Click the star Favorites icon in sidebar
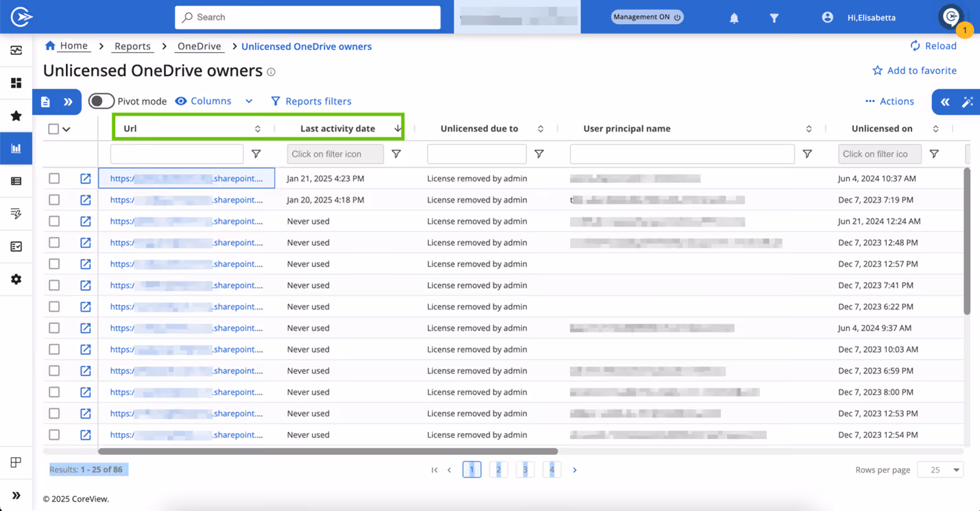The width and height of the screenshot is (980, 511). pyautogui.click(x=16, y=115)
